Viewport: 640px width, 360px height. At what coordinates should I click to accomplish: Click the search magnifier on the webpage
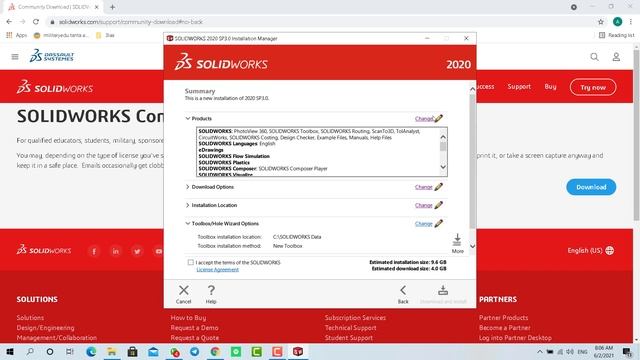coord(594,57)
